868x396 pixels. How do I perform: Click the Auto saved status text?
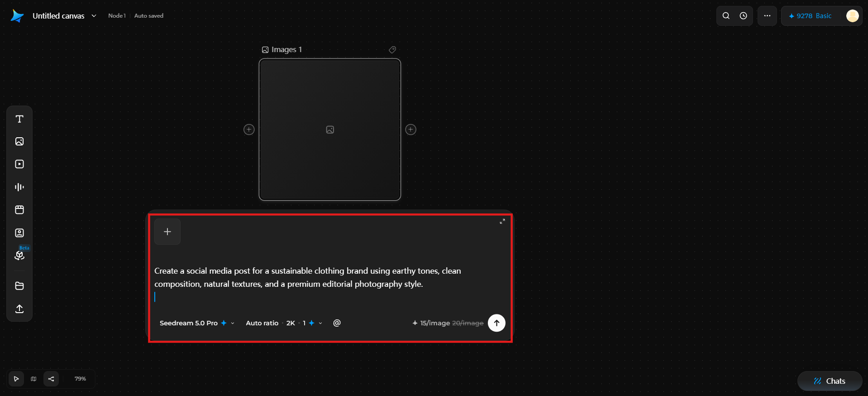coord(149,16)
